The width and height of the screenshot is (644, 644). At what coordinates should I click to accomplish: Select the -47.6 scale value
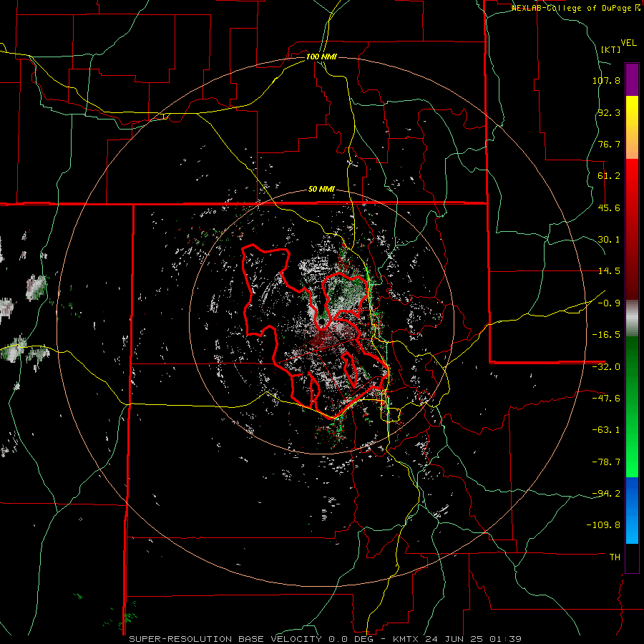coord(606,399)
